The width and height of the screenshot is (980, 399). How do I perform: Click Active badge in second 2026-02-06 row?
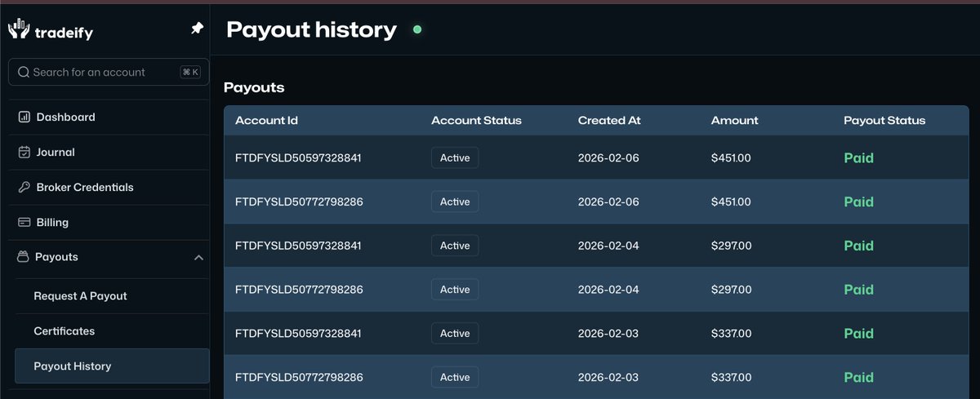click(x=455, y=202)
